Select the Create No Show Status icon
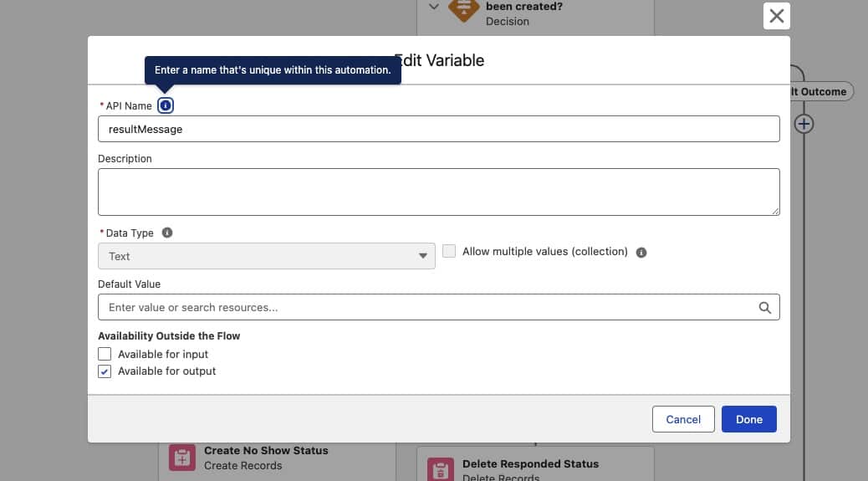Image resolution: width=868 pixels, height=481 pixels. (181, 458)
